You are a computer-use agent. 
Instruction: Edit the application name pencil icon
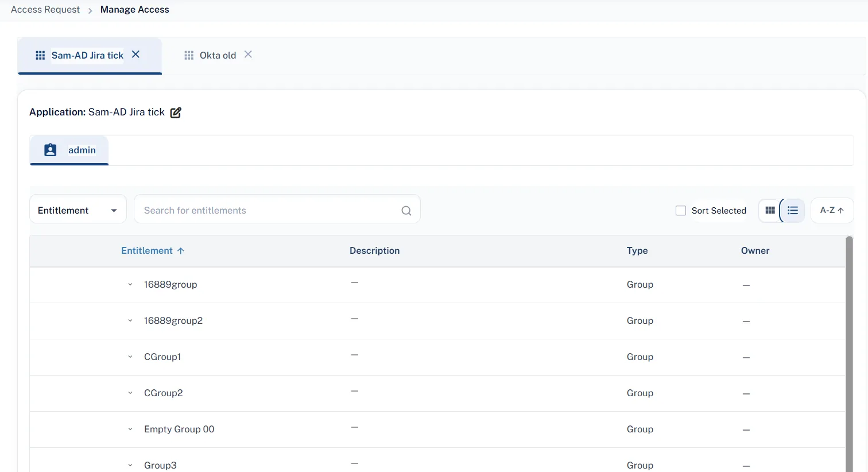(x=176, y=113)
